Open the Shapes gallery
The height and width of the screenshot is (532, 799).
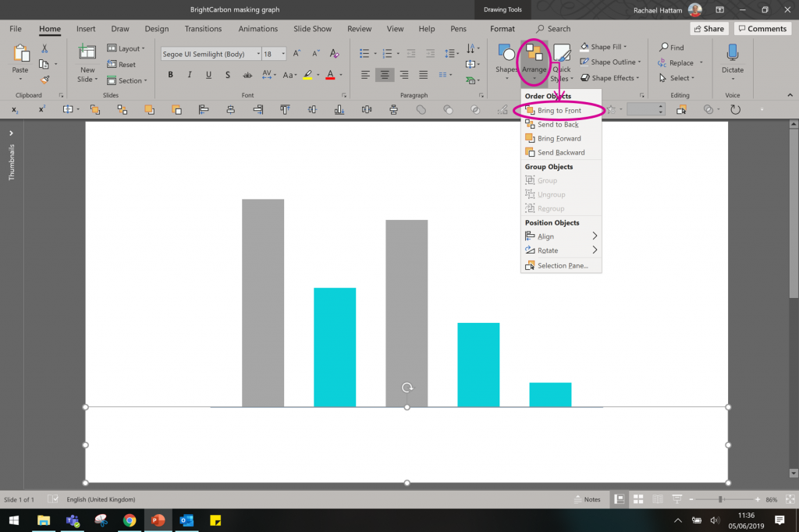click(x=508, y=62)
